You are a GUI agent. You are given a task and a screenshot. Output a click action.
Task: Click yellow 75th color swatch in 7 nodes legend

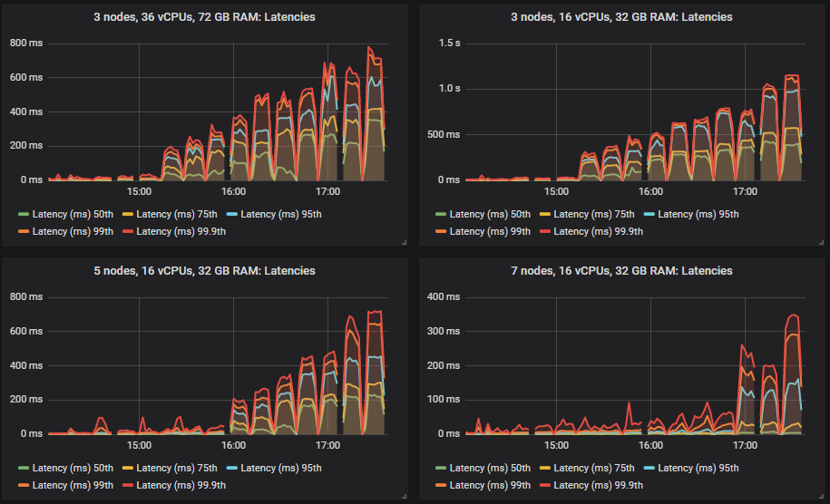545,469
